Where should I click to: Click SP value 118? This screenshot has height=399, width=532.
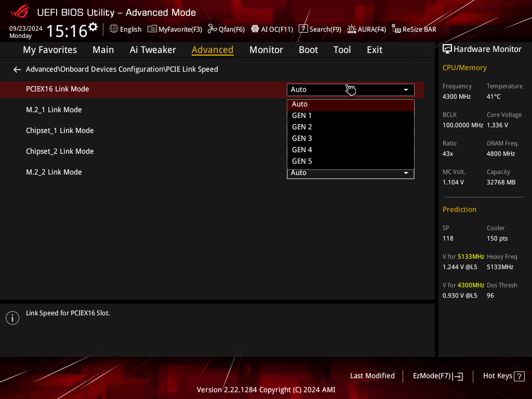[448, 238]
